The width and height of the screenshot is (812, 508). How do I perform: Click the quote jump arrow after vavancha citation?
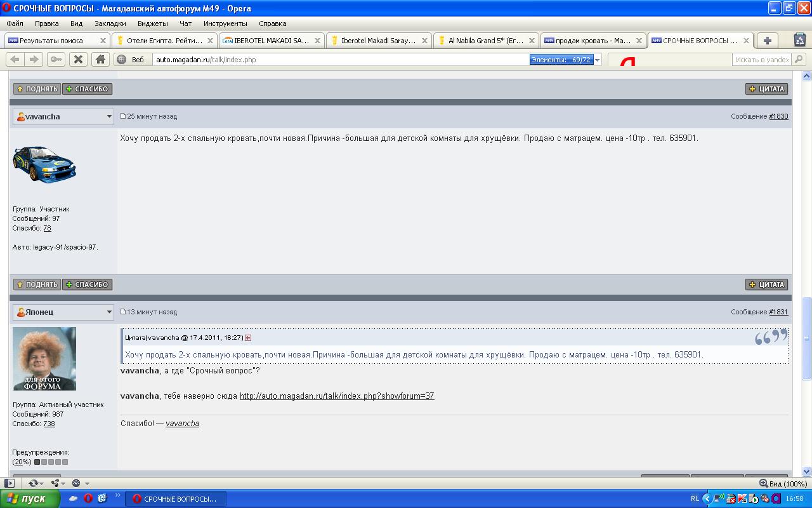(x=248, y=338)
